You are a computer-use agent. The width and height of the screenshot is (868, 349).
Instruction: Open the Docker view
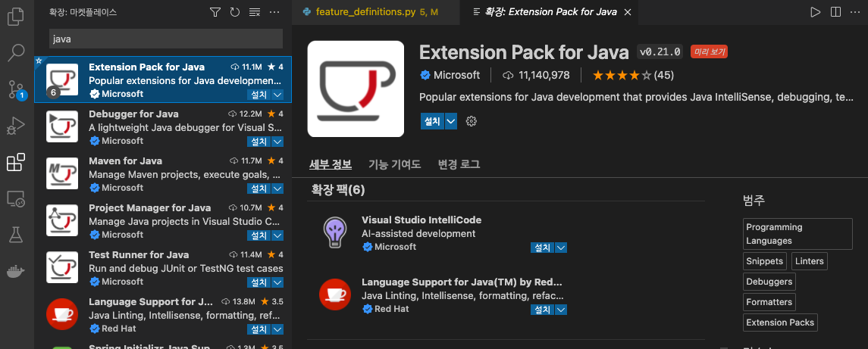click(15, 272)
